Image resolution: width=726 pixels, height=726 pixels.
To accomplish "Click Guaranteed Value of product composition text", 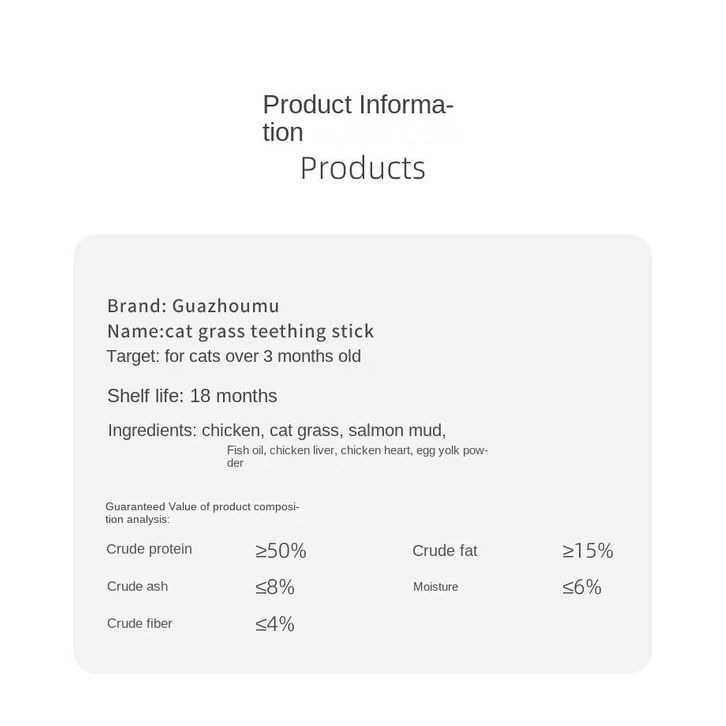I will click(x=202, y=513).
